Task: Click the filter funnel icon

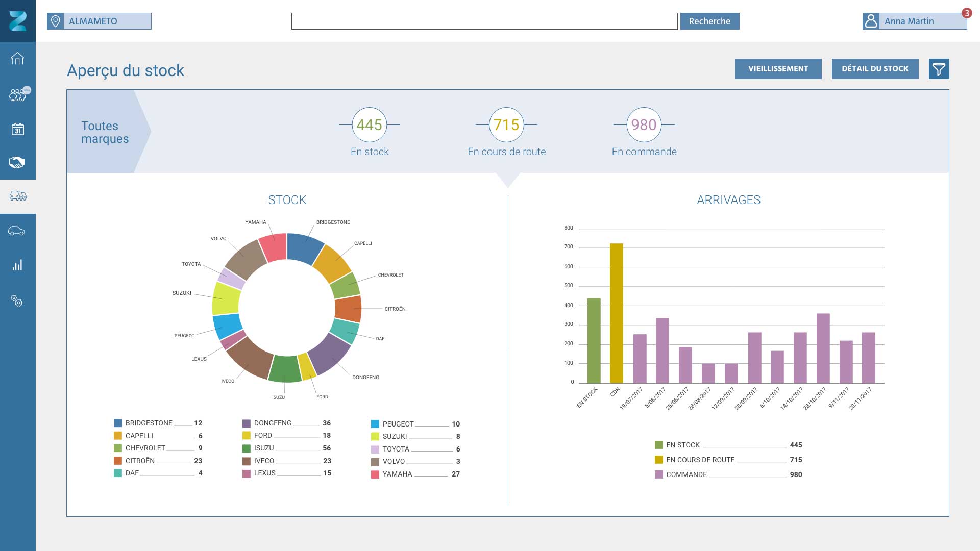Action: (939, 69)
